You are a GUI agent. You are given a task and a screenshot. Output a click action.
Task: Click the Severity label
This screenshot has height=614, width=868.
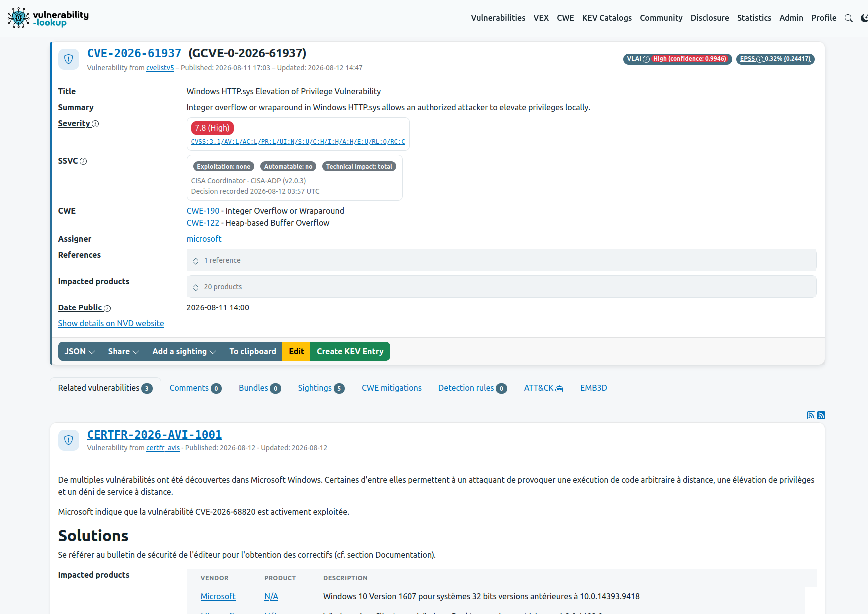click(74, 123)
